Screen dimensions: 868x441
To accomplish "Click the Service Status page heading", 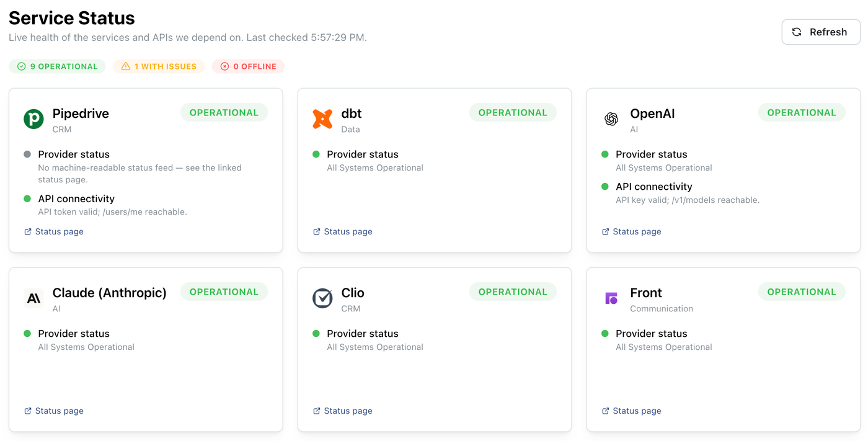I will (x=72, y=18).
